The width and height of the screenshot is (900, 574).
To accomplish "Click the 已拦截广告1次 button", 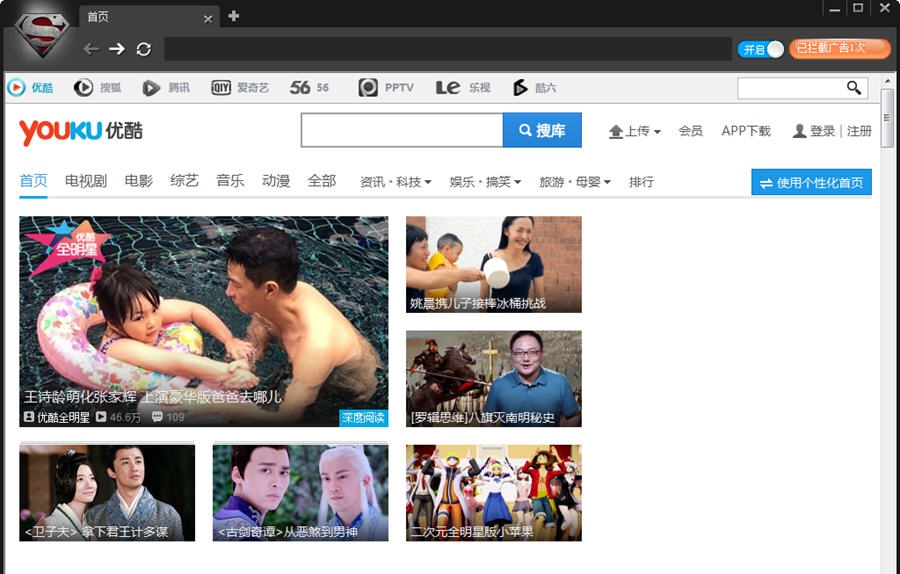I will click(840, 48).
